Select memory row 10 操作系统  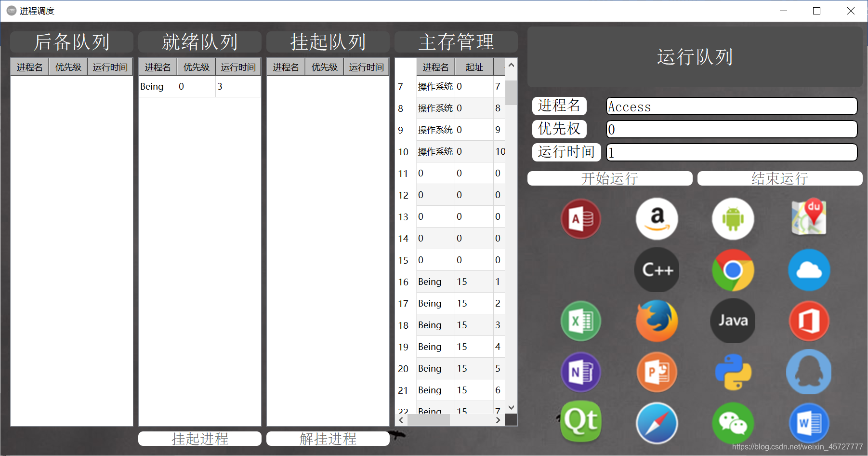[x=450, y=151]
